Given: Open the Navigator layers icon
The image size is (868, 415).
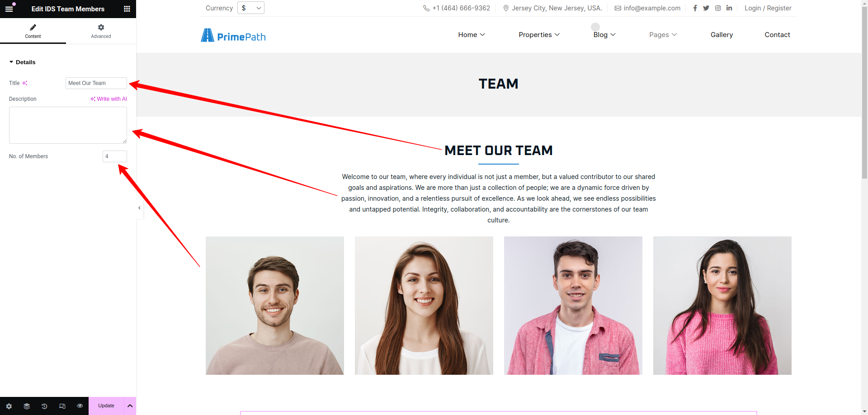Looking at the screenshot, I should (27, 406).
